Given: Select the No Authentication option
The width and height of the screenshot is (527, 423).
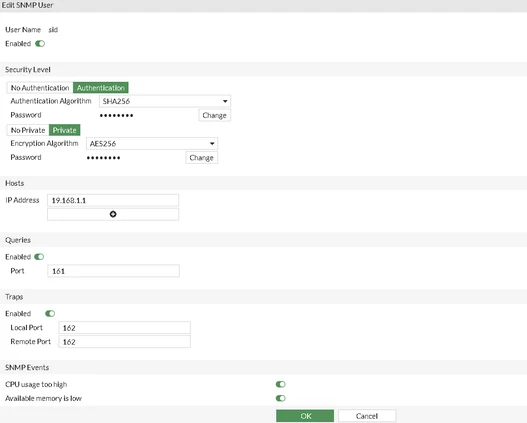Looking at the screenshot, I should pyautogui.click(x=40, y=88).
